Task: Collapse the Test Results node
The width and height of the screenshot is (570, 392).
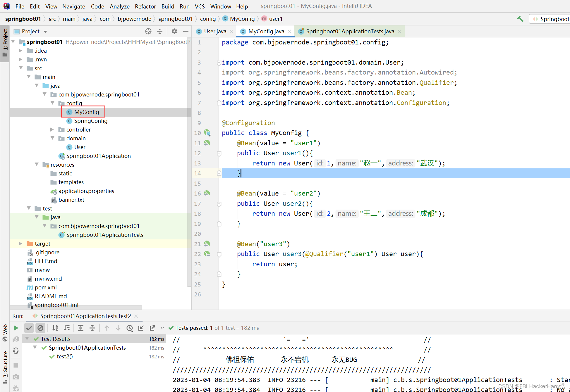Action: click(27, 339)
